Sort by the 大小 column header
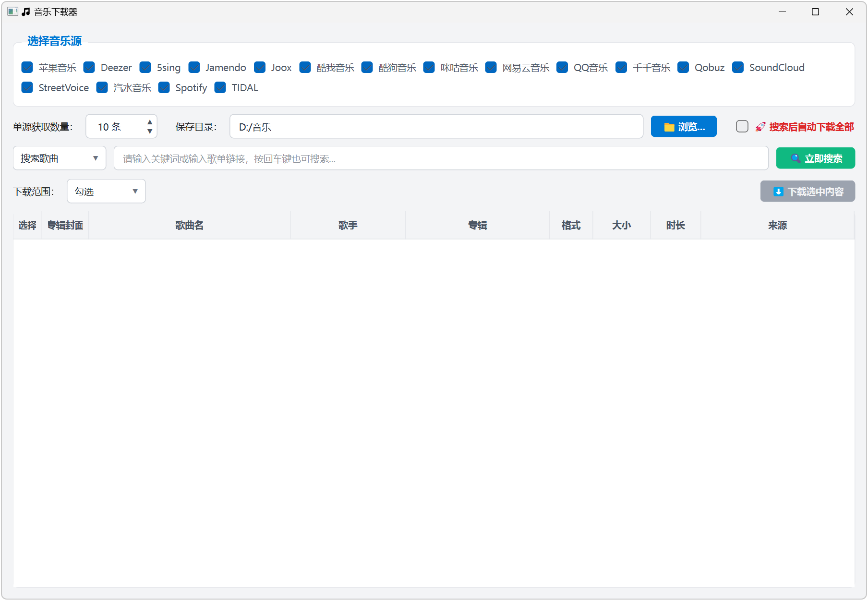The image size is (868, 601). 622,226
